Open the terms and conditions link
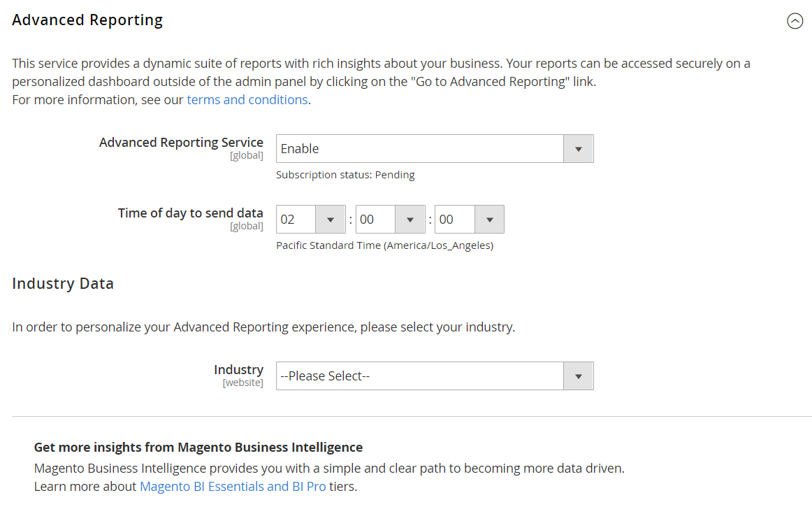 [x=247, y=99]
